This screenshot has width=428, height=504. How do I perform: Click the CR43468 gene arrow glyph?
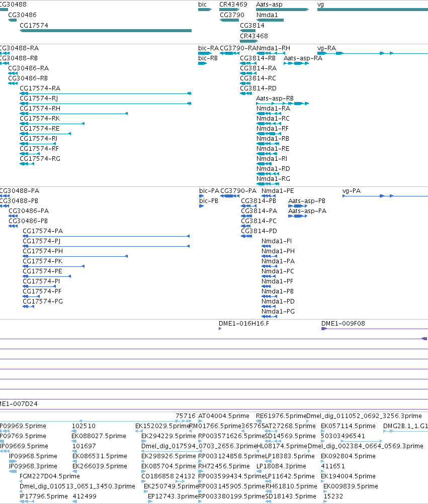coord(249,41)
